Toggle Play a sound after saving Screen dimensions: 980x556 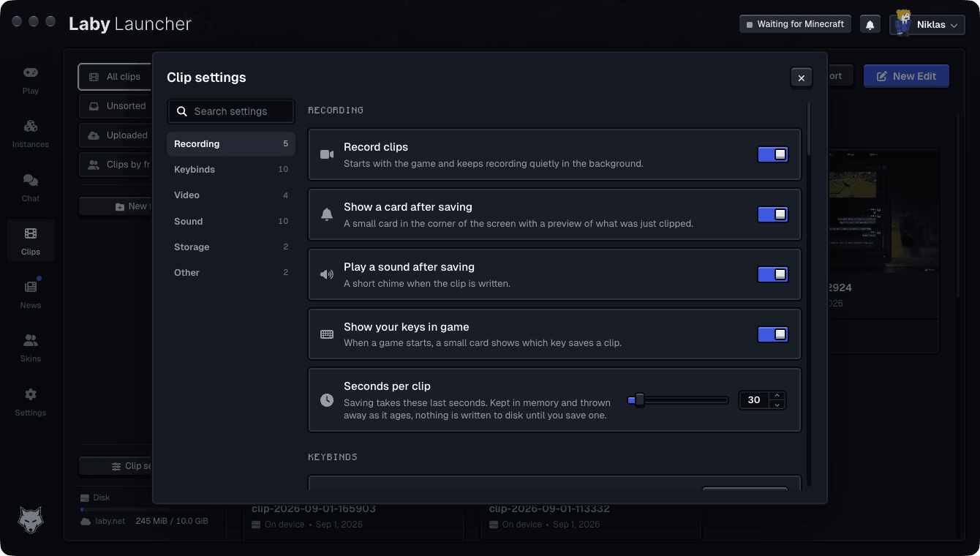click(772, 274)
